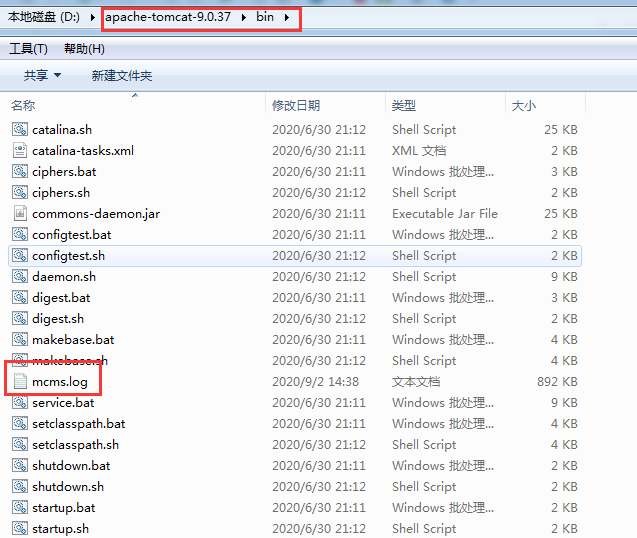Click the 新建文件夹 button
The image size is (637, 538).
tap(121, 76)
